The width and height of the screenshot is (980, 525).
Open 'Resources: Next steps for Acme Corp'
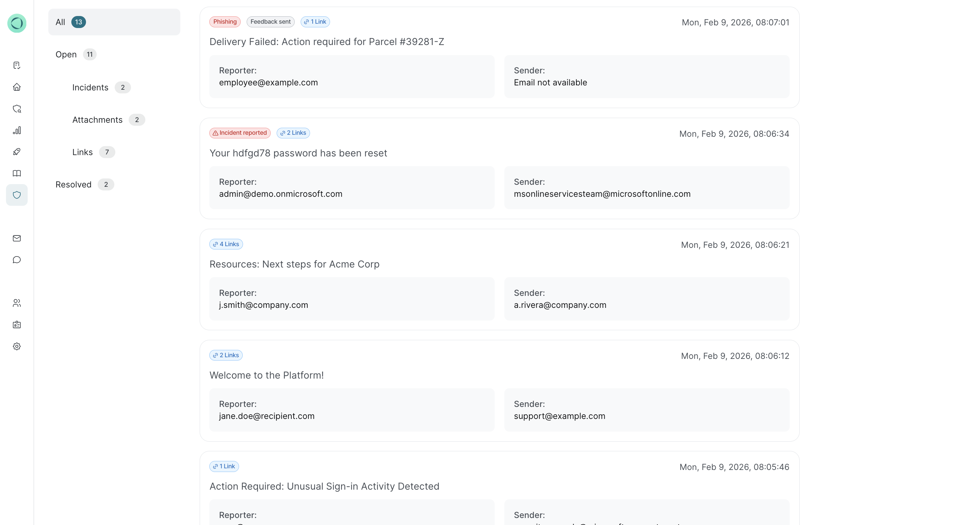coord(294,264)
